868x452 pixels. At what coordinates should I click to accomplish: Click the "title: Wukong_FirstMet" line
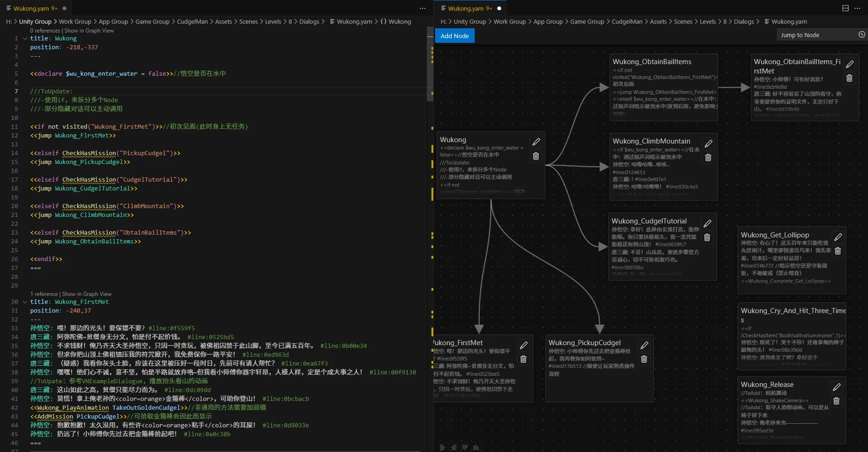(70, 302)
